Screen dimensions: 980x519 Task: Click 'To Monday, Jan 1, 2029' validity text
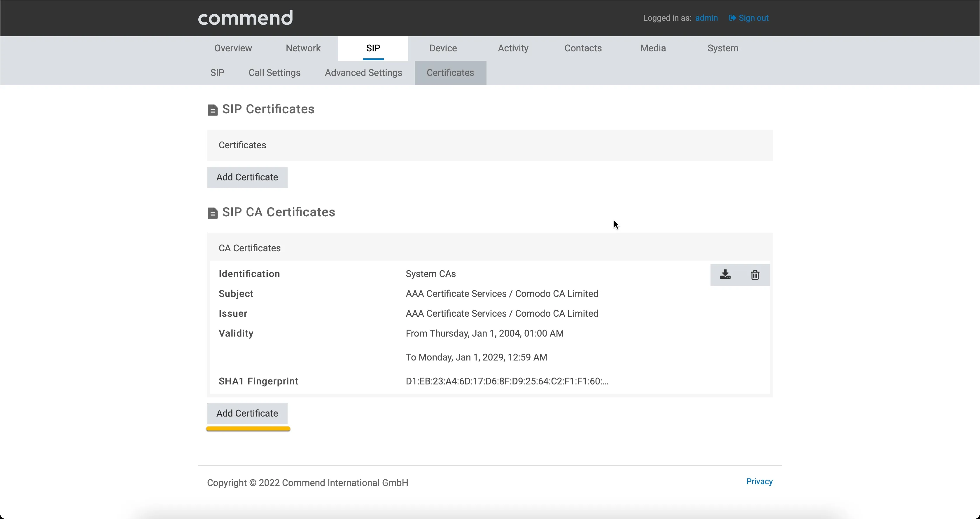tap(476, 358)
